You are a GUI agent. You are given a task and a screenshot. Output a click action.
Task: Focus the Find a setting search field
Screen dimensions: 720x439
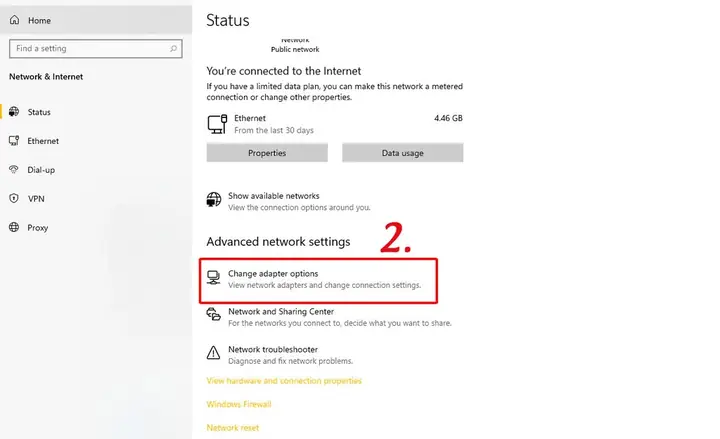click(x=96, y=49)
